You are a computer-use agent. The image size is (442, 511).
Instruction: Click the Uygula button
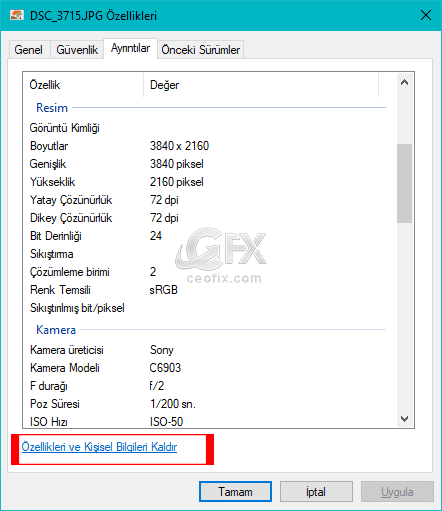tap(397, 492)
